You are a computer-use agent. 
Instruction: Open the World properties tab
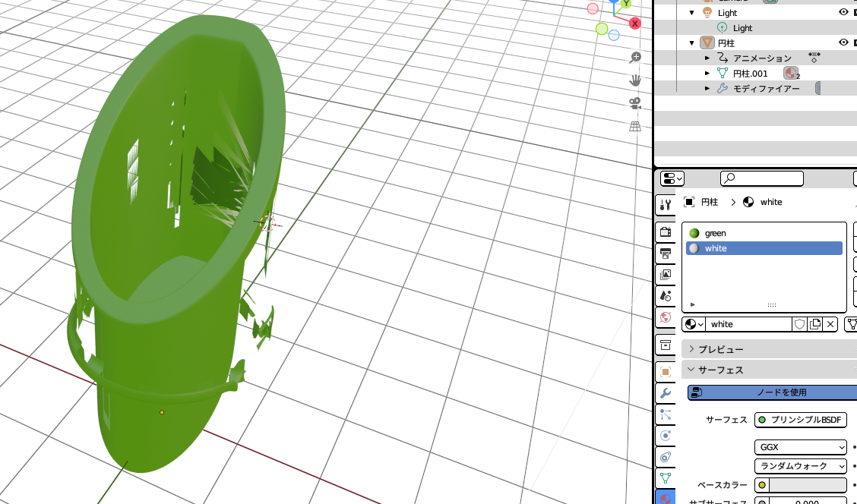pyautogui.click(x=665, y=317)
